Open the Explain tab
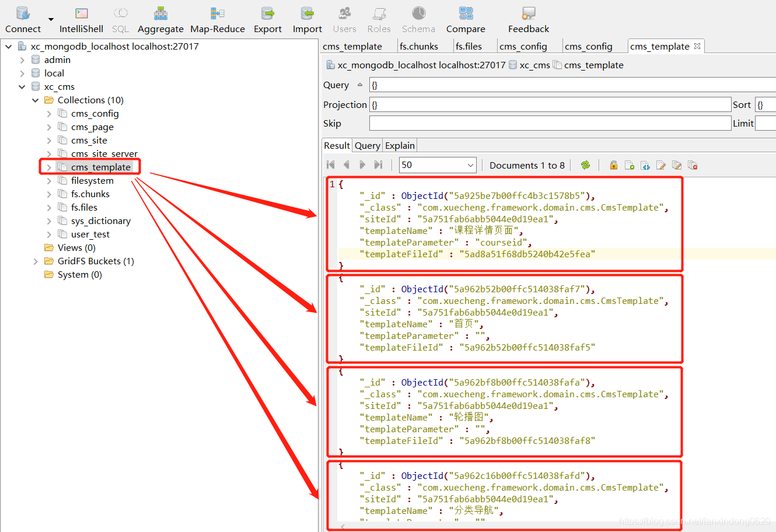Screen dimensions: 776x532 (400, 145)
